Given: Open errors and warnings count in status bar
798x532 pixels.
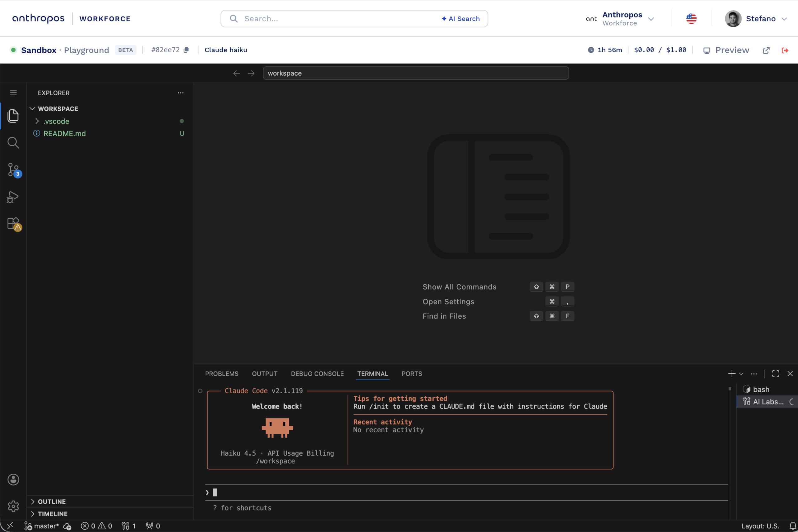Looking at the screenshot, I should [96, 526].
